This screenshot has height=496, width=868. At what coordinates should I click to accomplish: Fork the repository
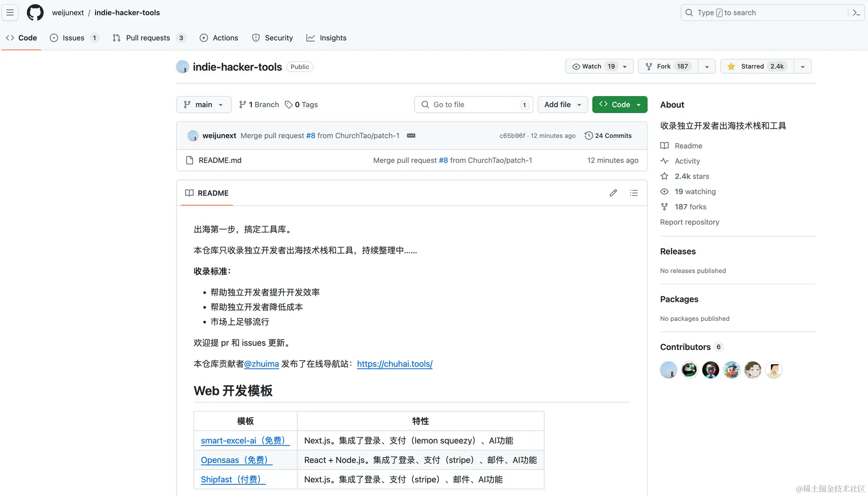pos(668,66)
